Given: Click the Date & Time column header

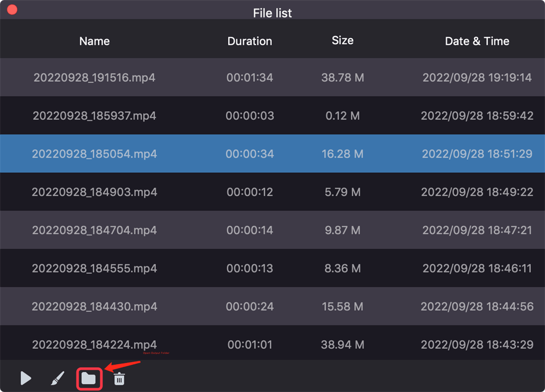Looking at the screenshot, I should [477, 41].
